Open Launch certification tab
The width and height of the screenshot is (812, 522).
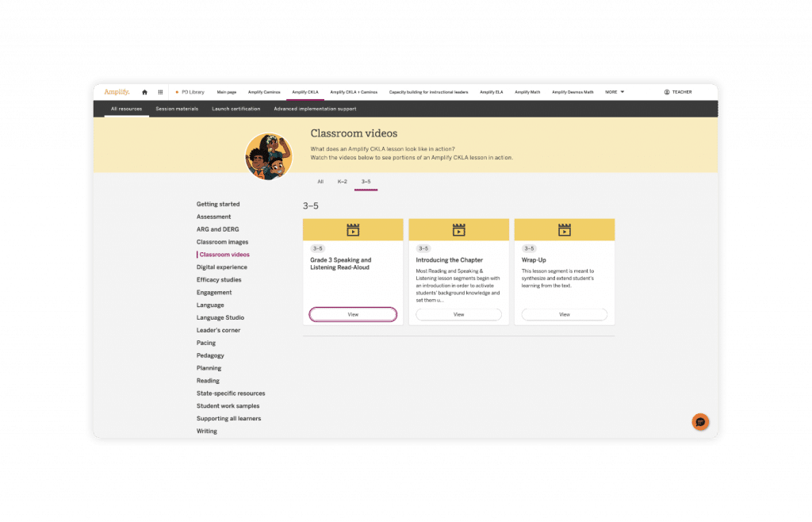236,109
